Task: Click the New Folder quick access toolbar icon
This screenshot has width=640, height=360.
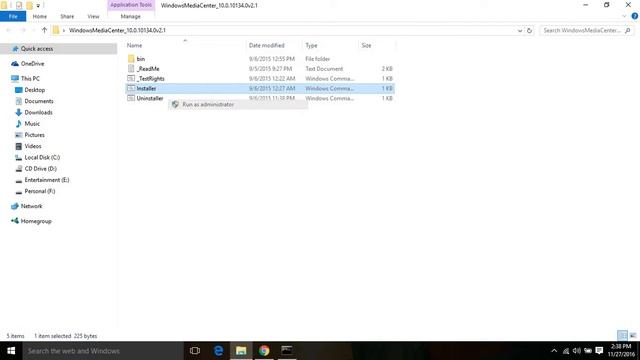Action: 29,5
